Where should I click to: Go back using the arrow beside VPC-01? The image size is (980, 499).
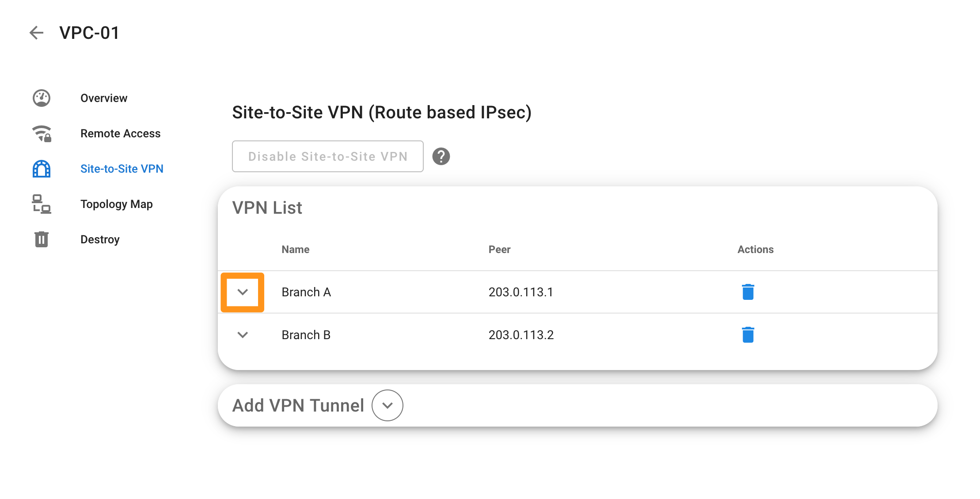[36, 33]
